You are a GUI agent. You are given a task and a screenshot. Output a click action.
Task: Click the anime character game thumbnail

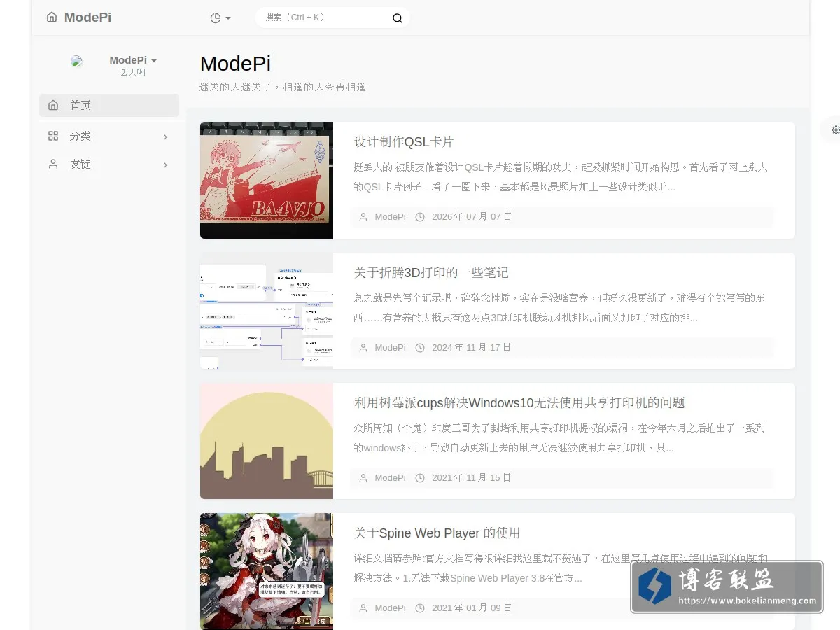pos(267,571)
